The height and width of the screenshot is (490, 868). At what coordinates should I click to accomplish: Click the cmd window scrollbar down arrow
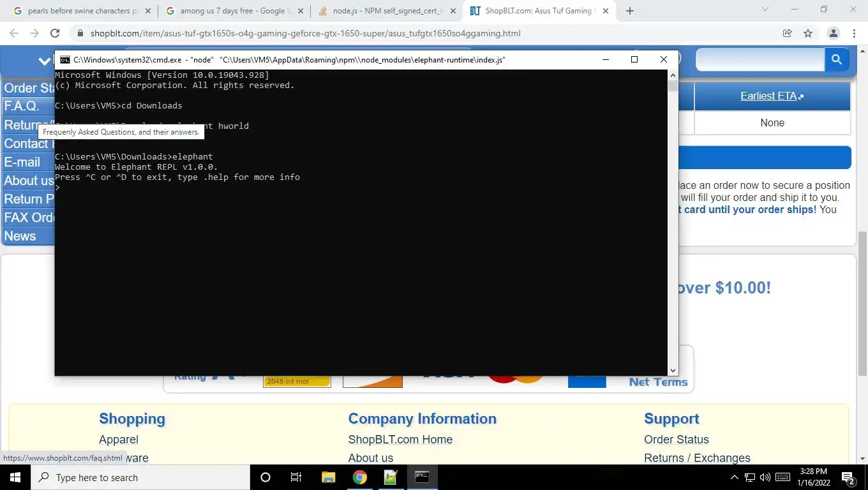pos(673,370)
